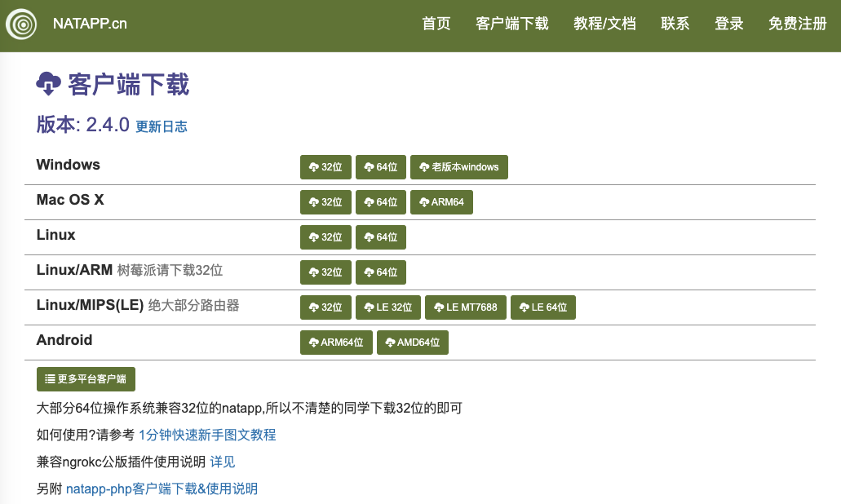This screenshot has height=504, width=841.
Task: Choose 免费注册 to register
Action: [x=798, y=24]
